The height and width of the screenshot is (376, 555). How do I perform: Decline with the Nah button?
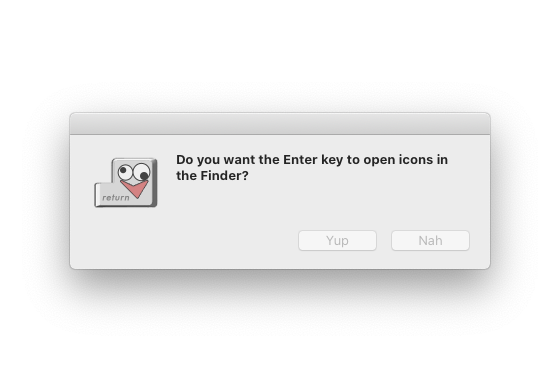coord(430,241)
